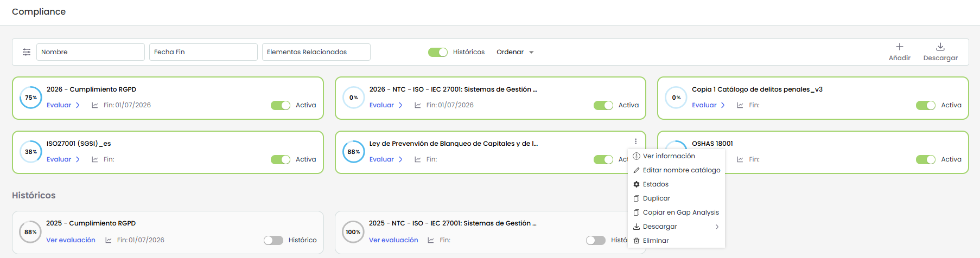Open the Elementos Relacionados filter field
This screenshot has height=258, width=980.
coord(316,52)
